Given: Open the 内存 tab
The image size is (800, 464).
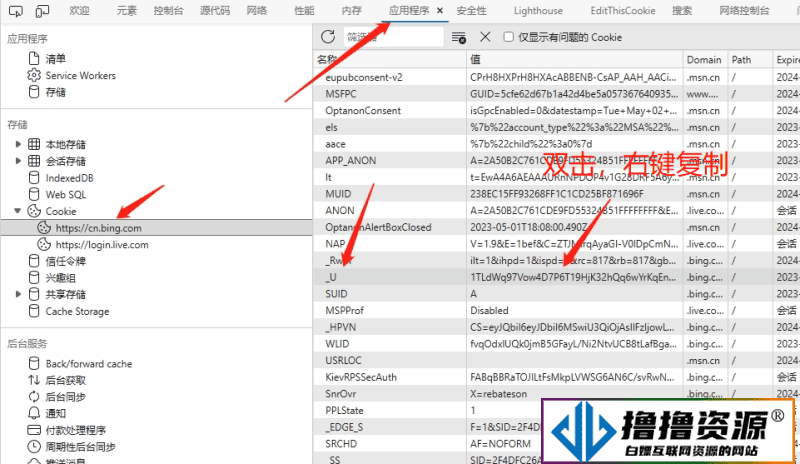Looking at the screenshot, I should pyautogui.click(x=352, y=11).
